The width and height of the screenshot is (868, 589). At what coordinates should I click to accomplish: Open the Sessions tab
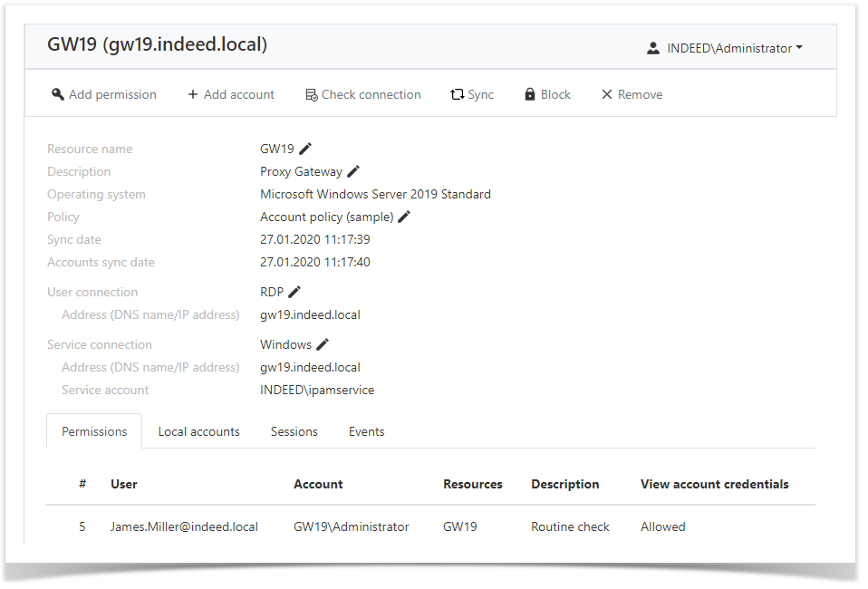294,431
